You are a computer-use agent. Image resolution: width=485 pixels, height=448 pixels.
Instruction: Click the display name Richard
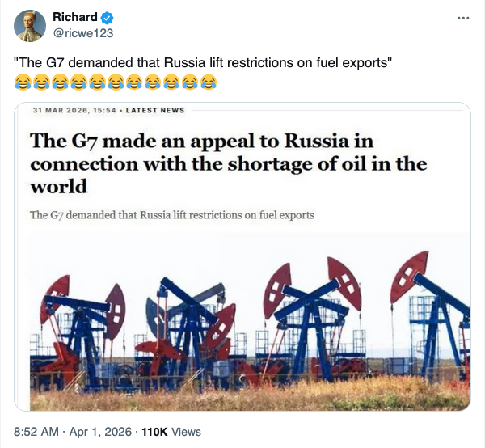pos(74,17)
